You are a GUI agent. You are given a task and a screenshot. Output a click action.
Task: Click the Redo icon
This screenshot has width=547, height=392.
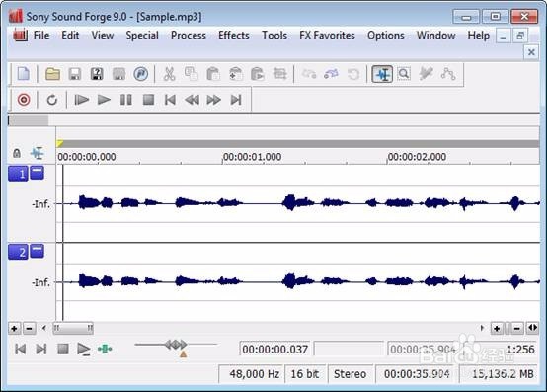(x=331, y=74)
